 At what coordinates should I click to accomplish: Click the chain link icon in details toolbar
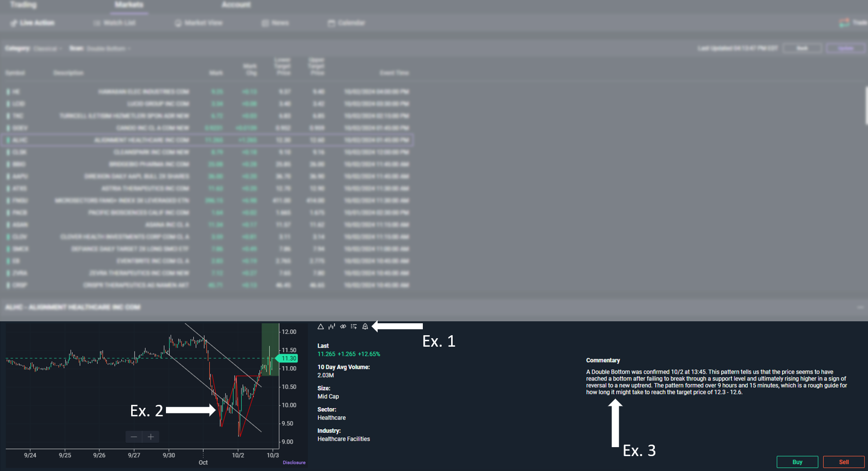click(x=343, y=327)
